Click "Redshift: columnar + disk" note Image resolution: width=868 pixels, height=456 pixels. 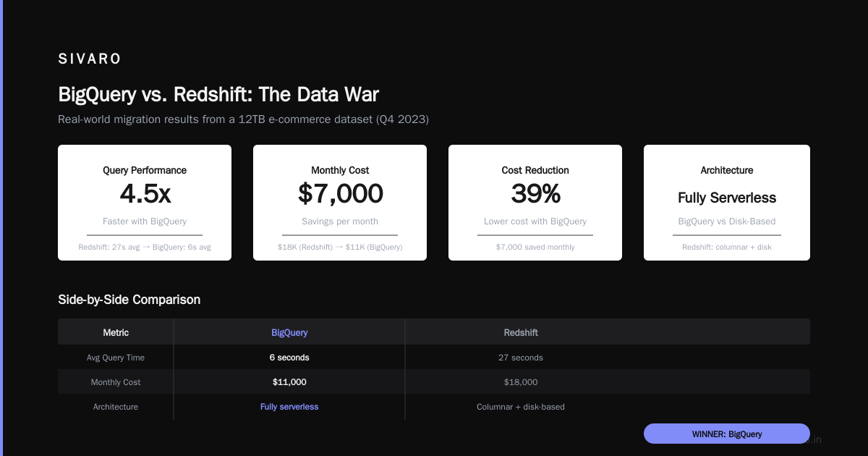727,247
